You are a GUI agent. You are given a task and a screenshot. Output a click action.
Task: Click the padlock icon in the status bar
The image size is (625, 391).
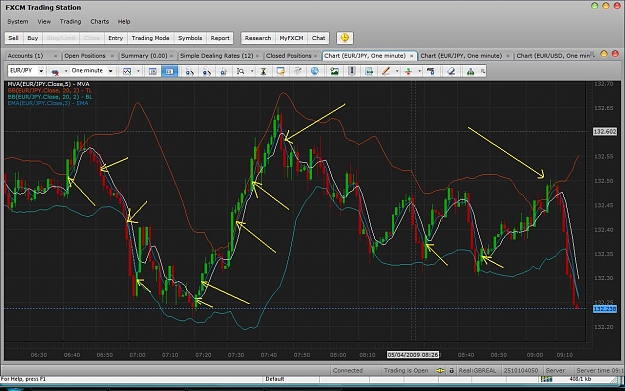[451, 370]
